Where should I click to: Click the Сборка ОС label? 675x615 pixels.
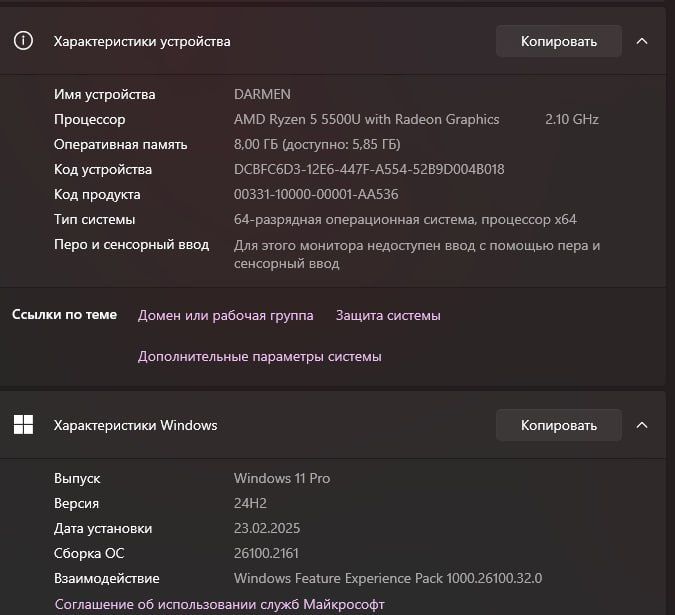point(89,553)
